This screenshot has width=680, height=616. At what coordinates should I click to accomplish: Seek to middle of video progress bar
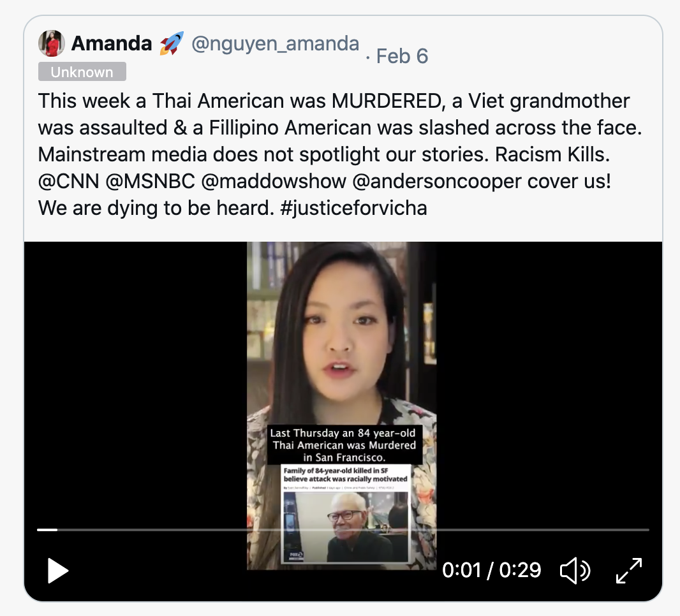pyautogui.click(x=343, y=530)
